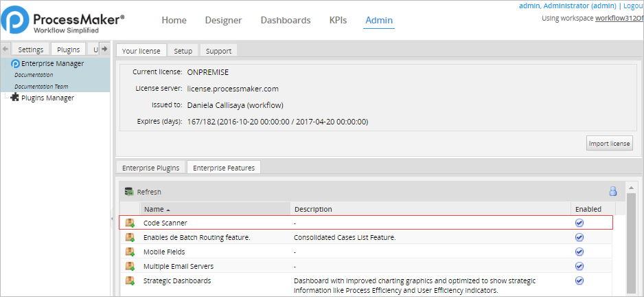Open Plugins Manager puzzle icon
Image resolution: width=644 pixels, height=297 pixels.
tap(15, 98)
